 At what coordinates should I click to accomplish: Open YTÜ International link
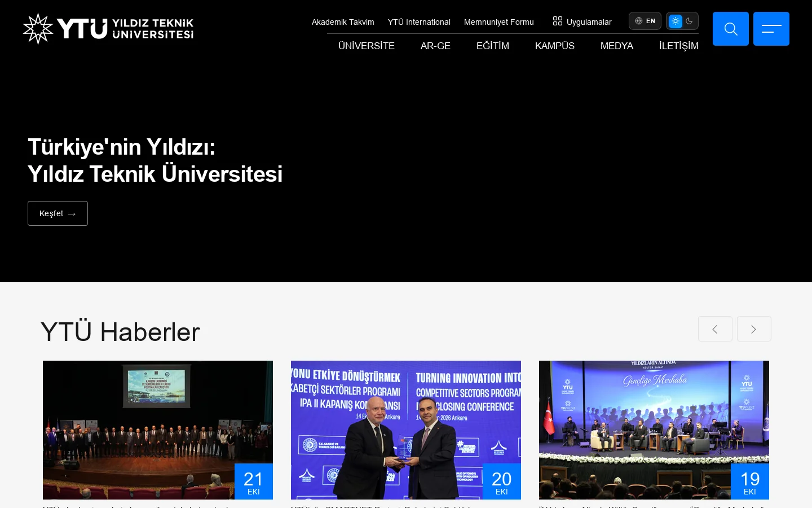[419, 22]
